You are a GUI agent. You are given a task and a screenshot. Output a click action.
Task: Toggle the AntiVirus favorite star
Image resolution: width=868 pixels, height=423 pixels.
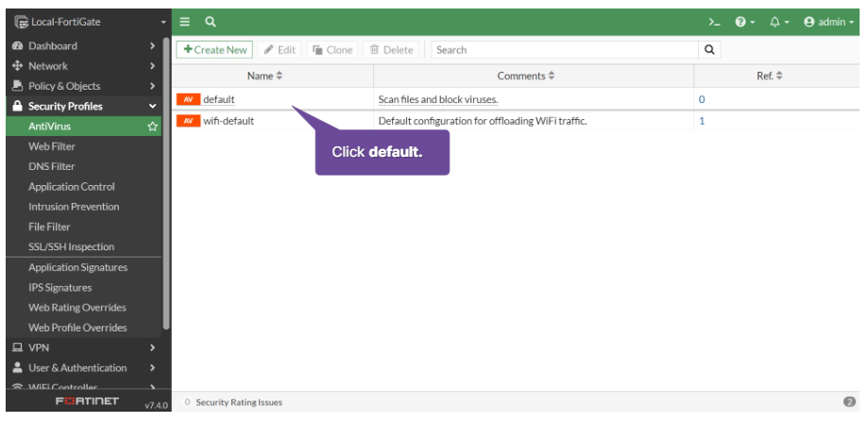click(152, 127)
